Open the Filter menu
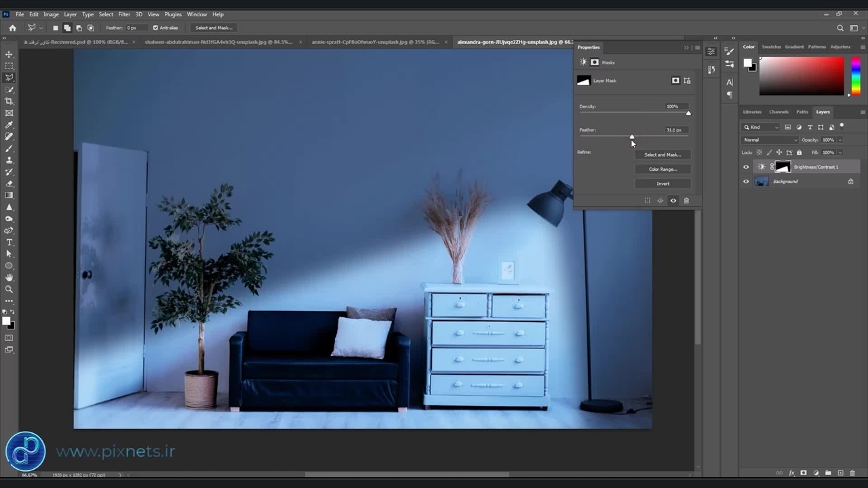The image size is (868, 488). 124,14
